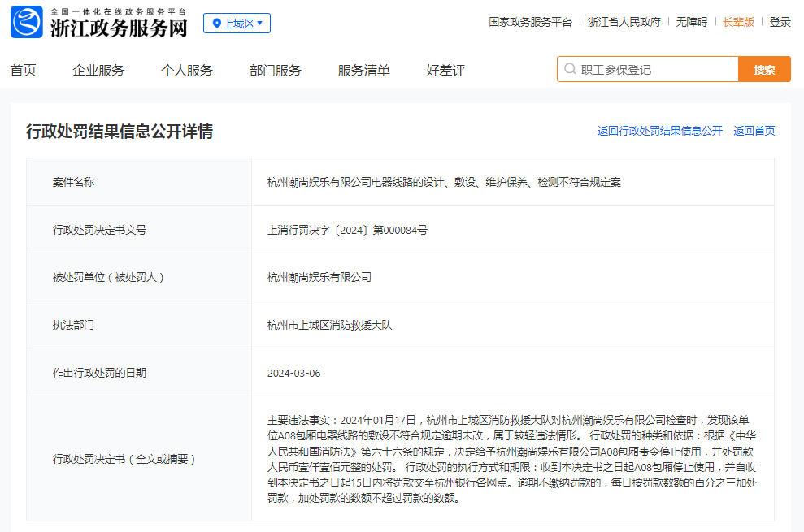Click 返回行政处罚结果信息公开 link
The width and height of the screenshot is (804, 532).
click(659, 131)
